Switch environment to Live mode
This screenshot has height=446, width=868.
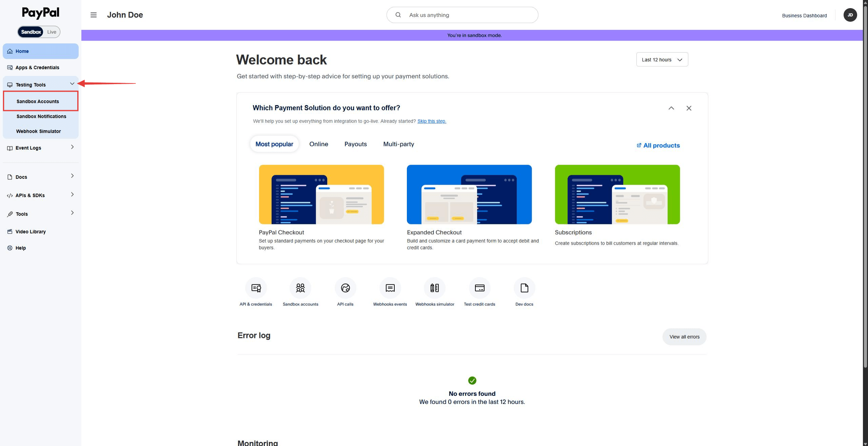pos(52,32)
